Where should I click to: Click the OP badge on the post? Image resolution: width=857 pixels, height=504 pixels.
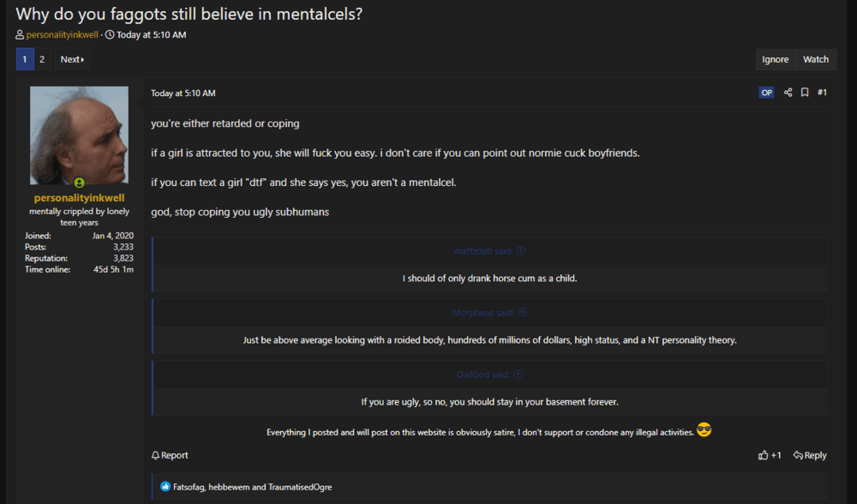[x=766, y=93]
